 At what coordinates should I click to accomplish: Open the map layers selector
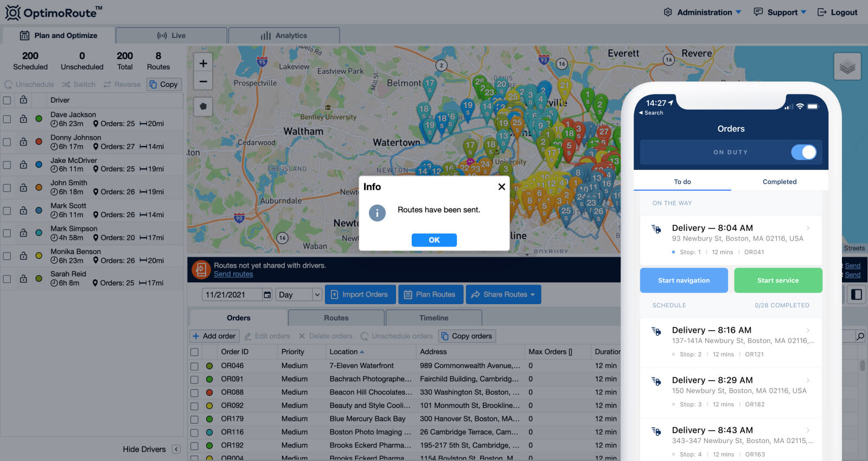click(x=847, y=67)
